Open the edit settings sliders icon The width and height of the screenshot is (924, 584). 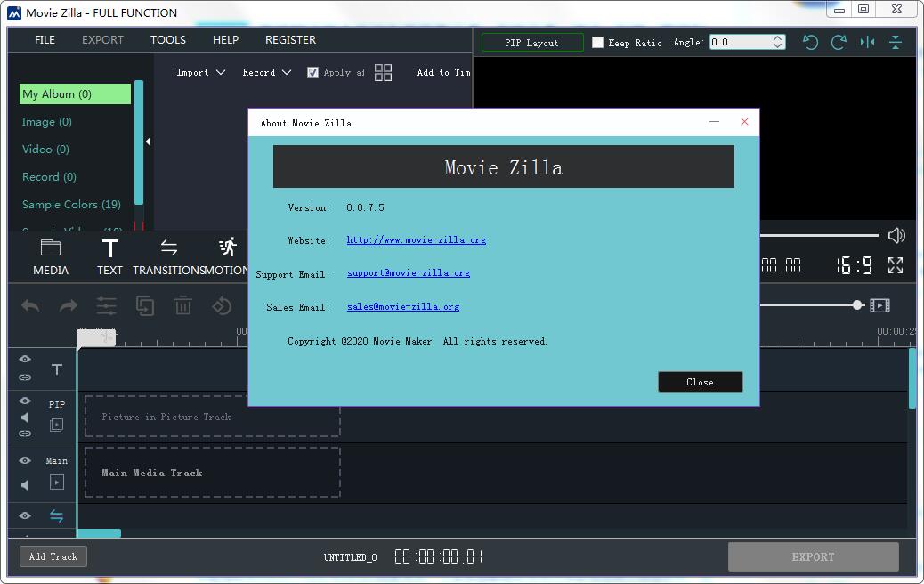[x=107, y=306]
